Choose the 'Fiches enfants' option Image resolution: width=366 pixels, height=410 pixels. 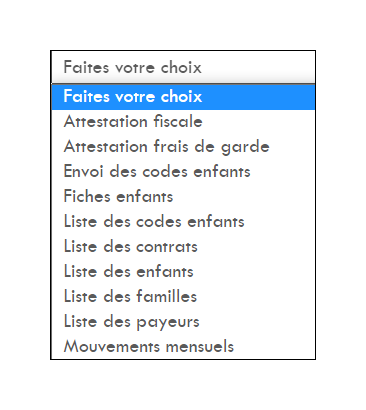click(x=183, y=197)
